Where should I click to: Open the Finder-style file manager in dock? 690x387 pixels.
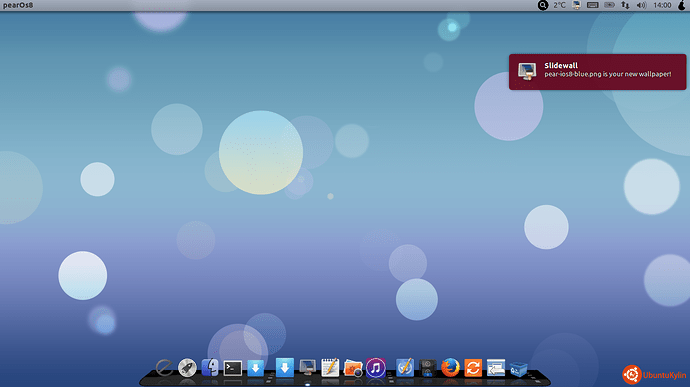point(210,368)
